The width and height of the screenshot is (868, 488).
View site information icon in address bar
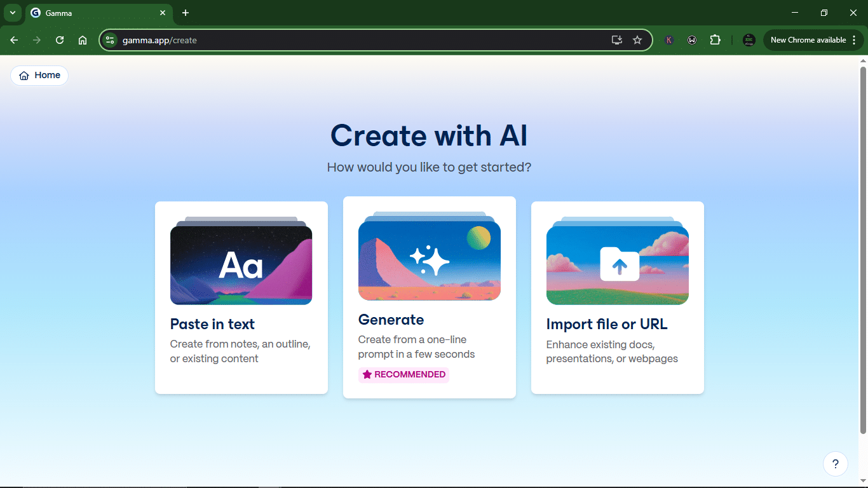(x=111, y=40)
